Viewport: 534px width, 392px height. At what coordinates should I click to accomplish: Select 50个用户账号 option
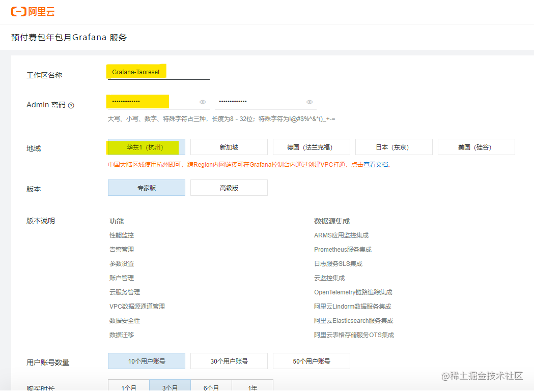point(311,361)
